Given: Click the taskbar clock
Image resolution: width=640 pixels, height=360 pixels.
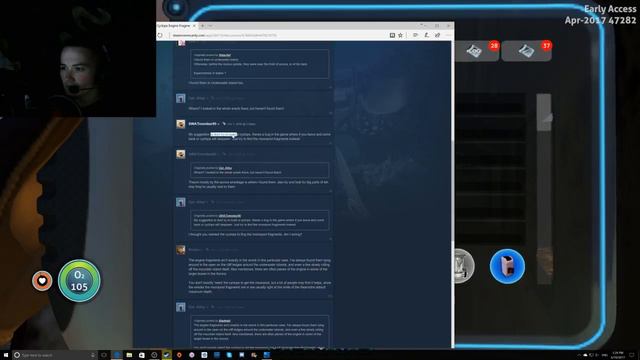Looking at the screenshot, I should coord(618,355).
